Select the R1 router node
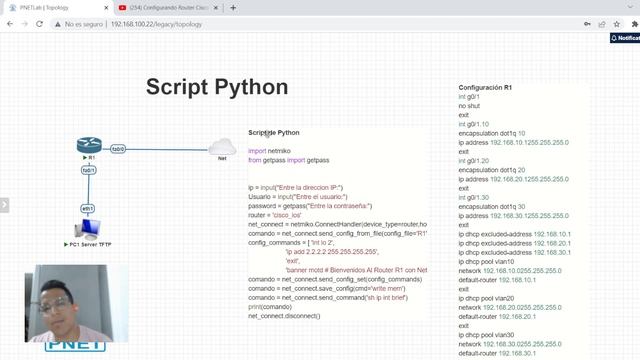The image size is (640, 360). tap(89, 145)
